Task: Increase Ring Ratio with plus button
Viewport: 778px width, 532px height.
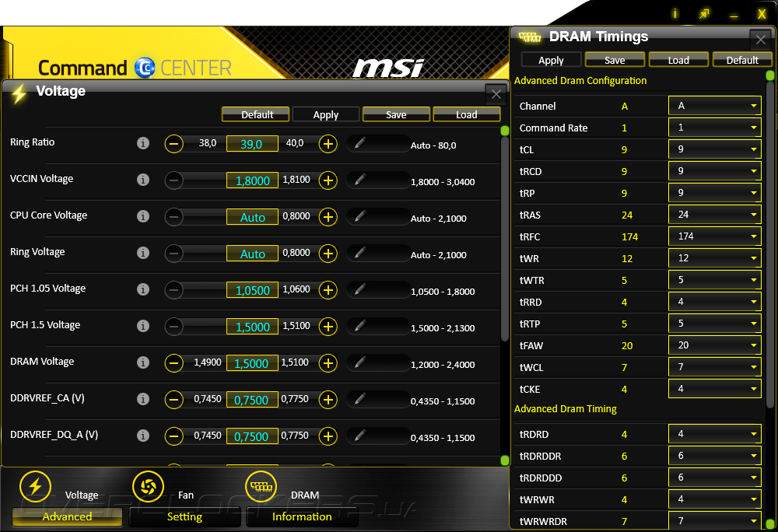Action: point(328,144)
